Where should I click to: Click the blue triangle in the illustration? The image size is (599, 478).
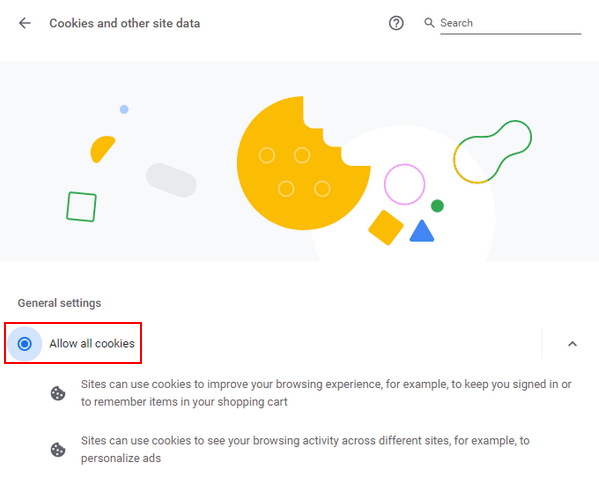click(422, 231)
